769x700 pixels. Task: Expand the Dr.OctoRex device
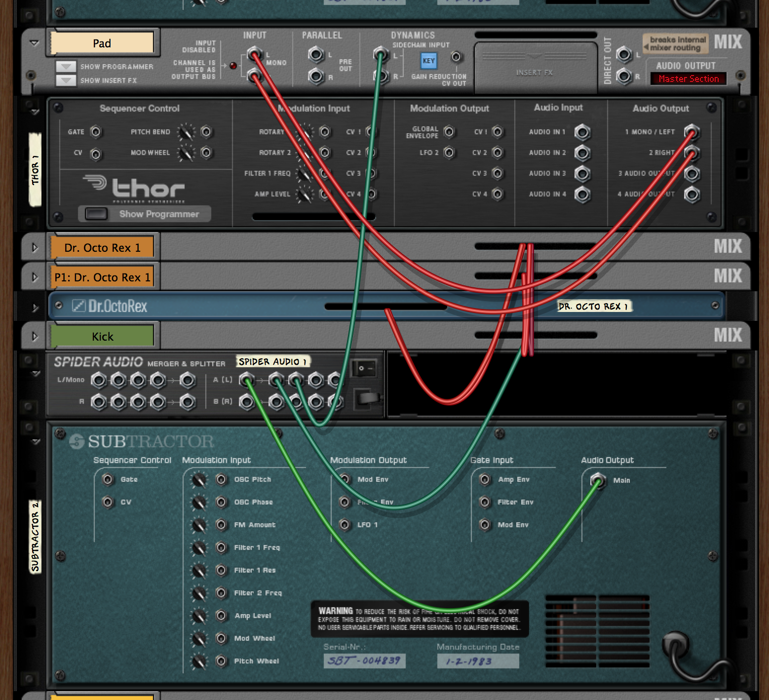[x=35, y=308]
